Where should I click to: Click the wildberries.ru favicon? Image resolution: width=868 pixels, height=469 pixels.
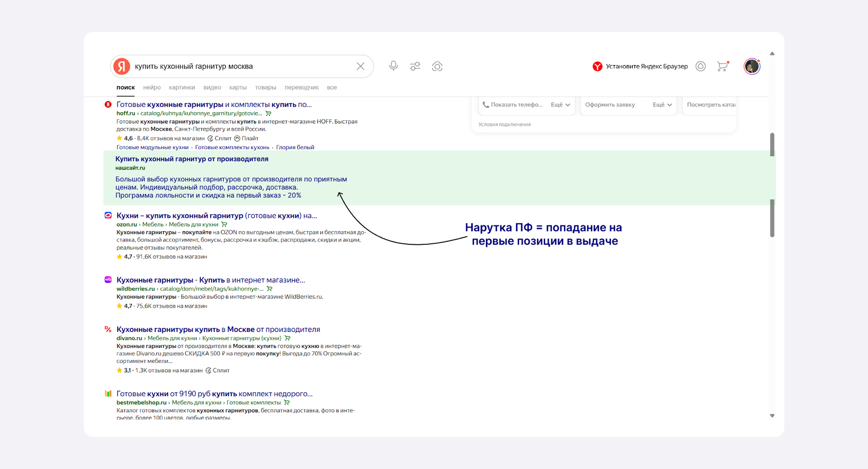[108, 280]
